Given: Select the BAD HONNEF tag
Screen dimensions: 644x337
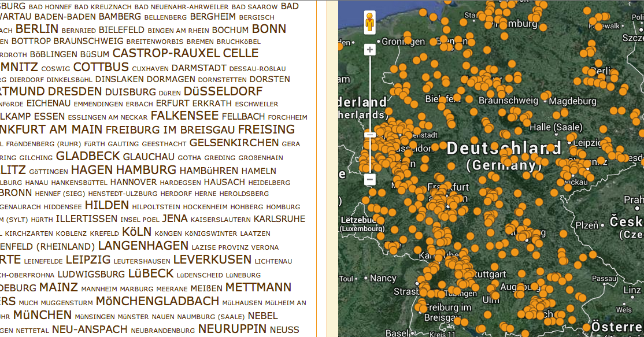Looking at the screenshot, I should pos(50,8).
